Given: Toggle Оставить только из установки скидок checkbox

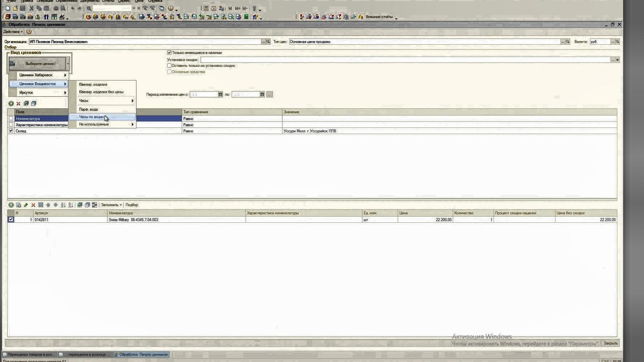Looking at the screenshot, I should (x=169, y=65).
